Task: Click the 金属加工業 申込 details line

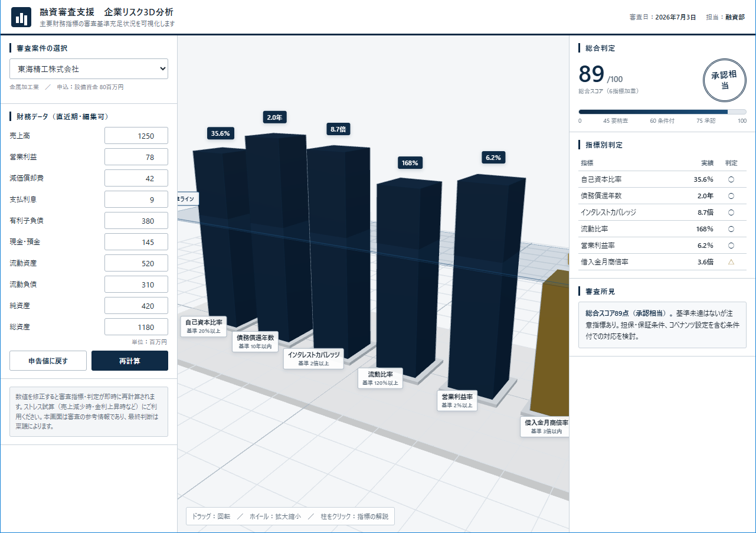Action: [x=67, y=87]
